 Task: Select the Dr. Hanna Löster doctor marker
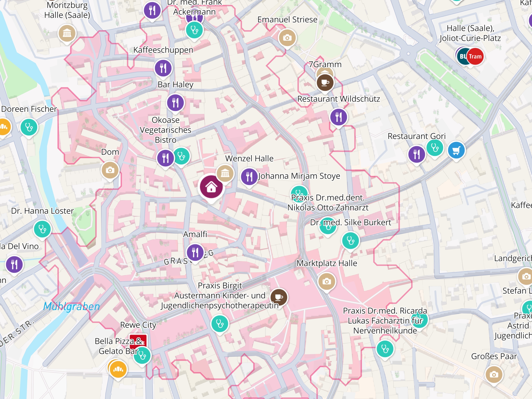(x=42, y=229)
